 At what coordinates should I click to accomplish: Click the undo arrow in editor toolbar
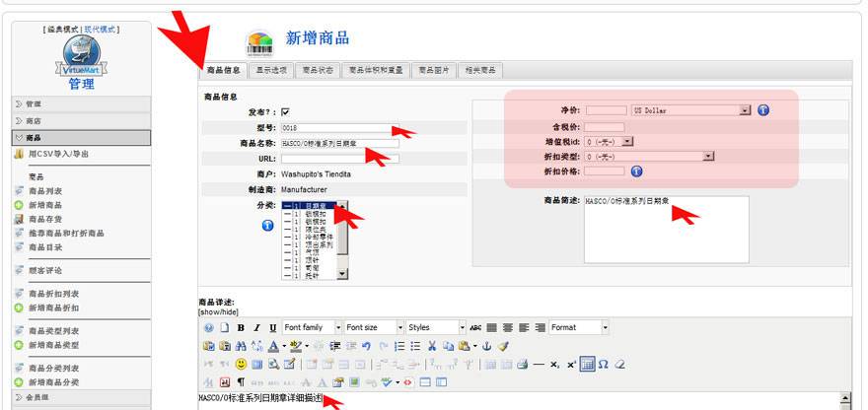tap(366, 346)
